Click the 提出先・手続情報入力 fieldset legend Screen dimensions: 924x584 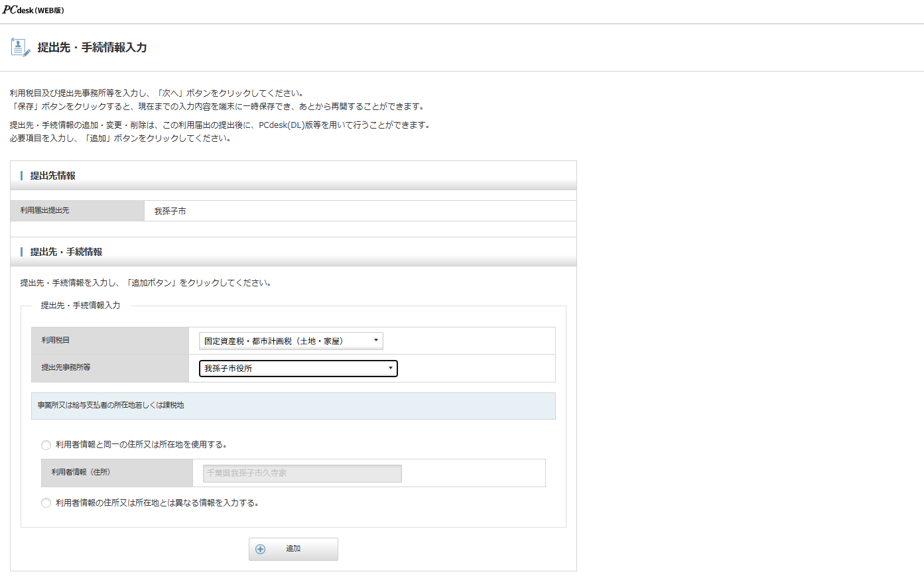click(x=81, y=306)
